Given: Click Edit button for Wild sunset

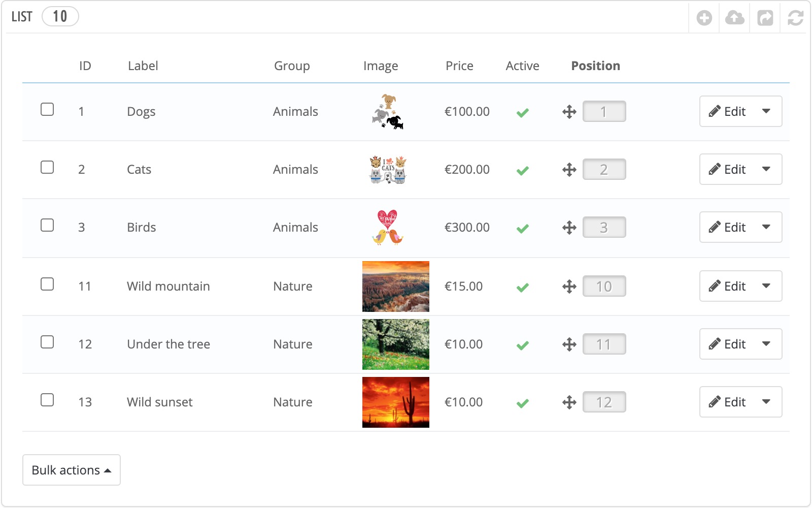Looking at the screenshot, I should point(727,402).
